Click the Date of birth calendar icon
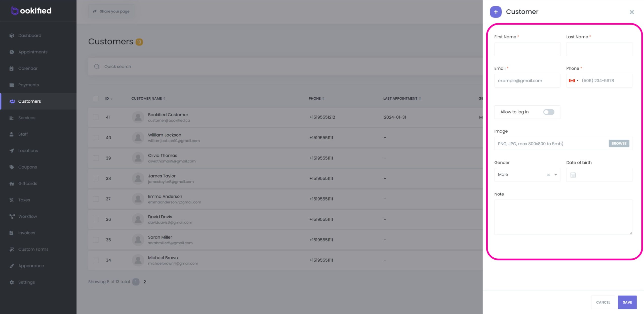This screenshot has height=314, width=644. point(573,175)
